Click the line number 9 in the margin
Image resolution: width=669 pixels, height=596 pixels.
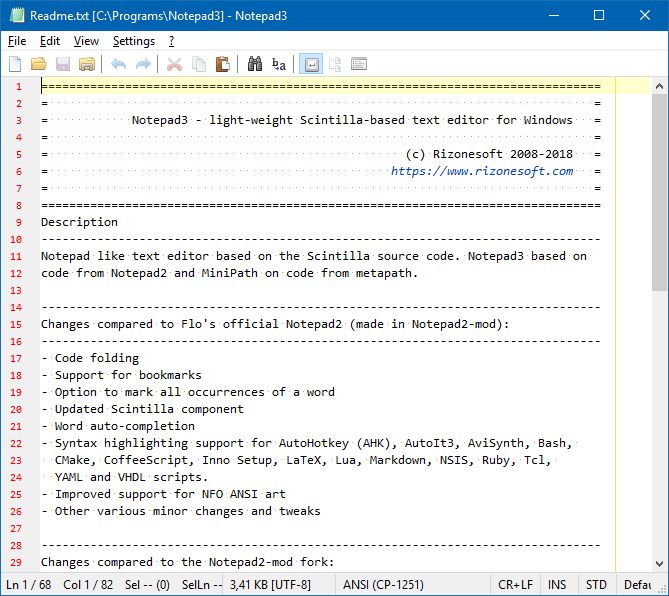19,223
